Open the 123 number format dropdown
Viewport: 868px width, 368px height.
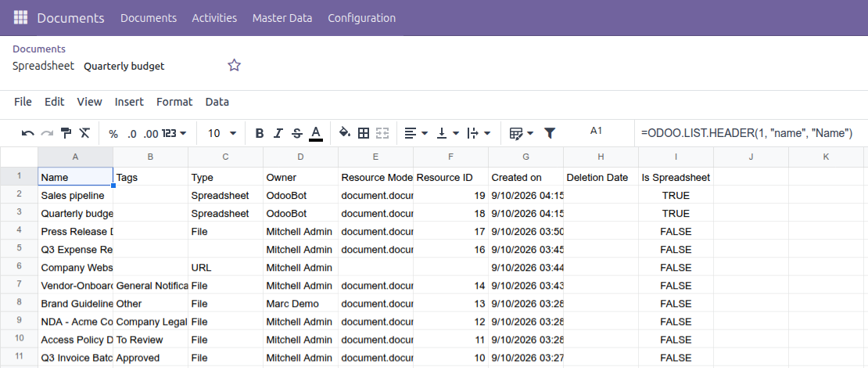174,134
